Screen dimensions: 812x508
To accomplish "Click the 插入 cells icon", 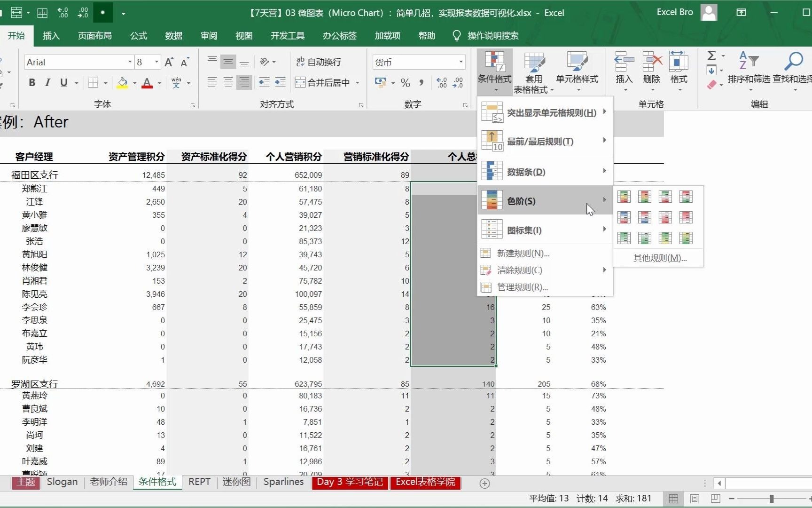I will [624, 62].
